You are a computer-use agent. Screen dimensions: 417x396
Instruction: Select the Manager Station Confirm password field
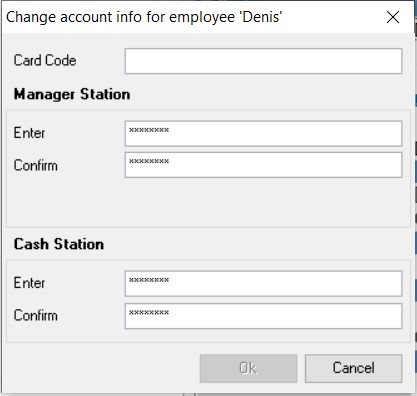(x=263, y=165)
